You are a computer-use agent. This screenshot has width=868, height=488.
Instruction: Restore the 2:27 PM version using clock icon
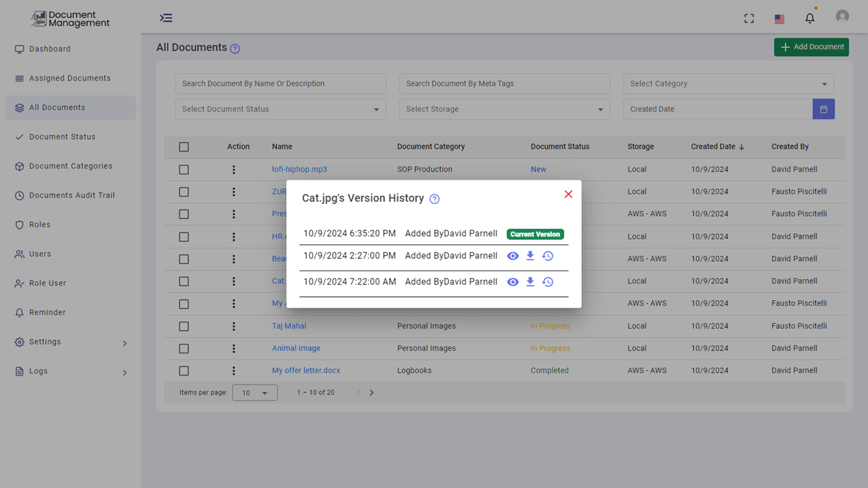(x=548, y=256)
